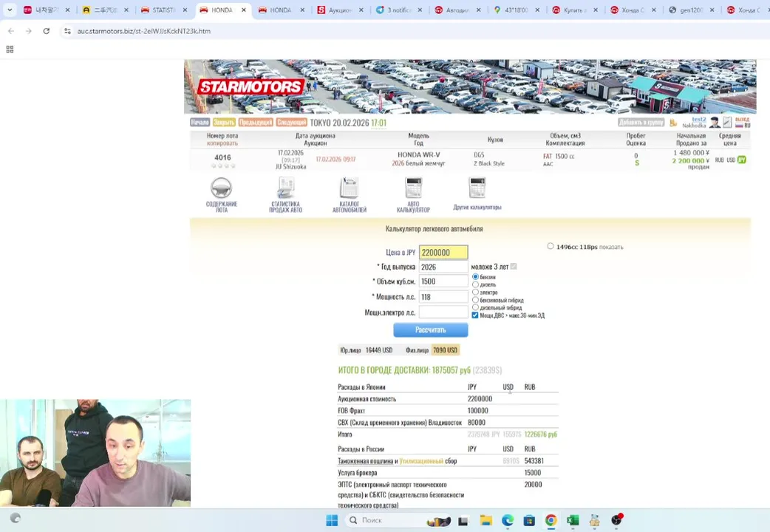Switch price display to USD
The height and width of the screenshot is (532, 770).
[x=731, y=160]
